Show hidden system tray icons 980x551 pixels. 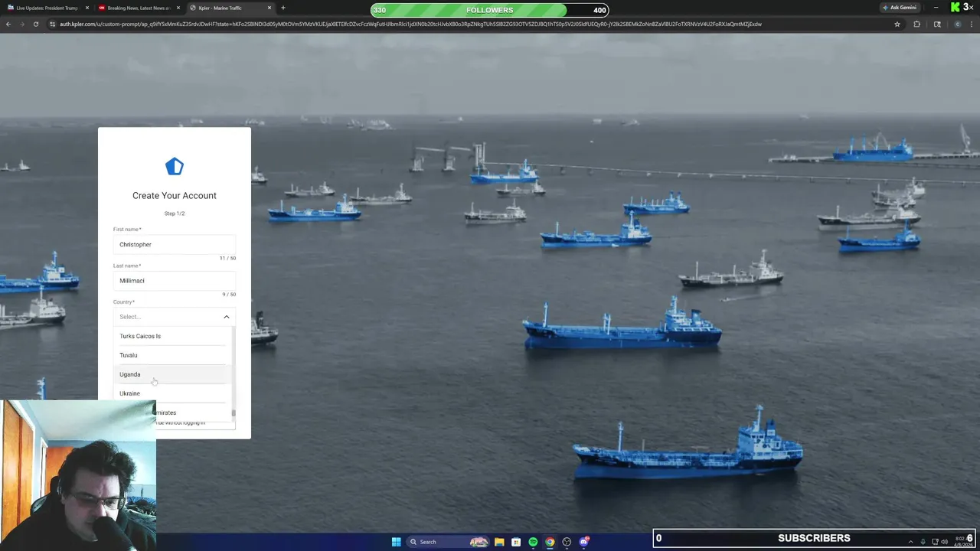(910, 542)
